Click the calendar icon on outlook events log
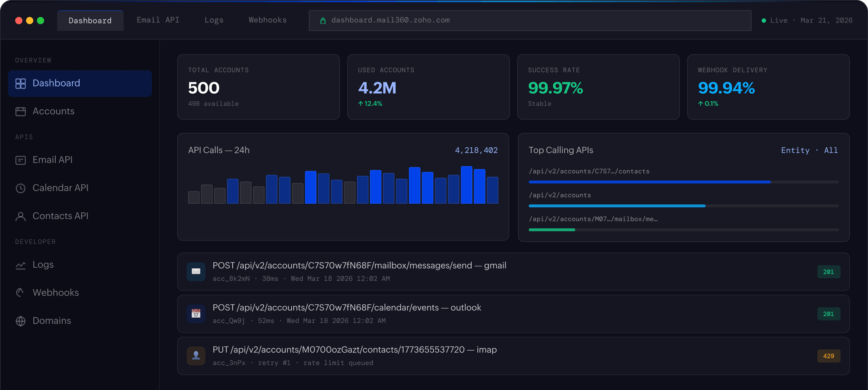868x390 pixels. pos(196,314)
